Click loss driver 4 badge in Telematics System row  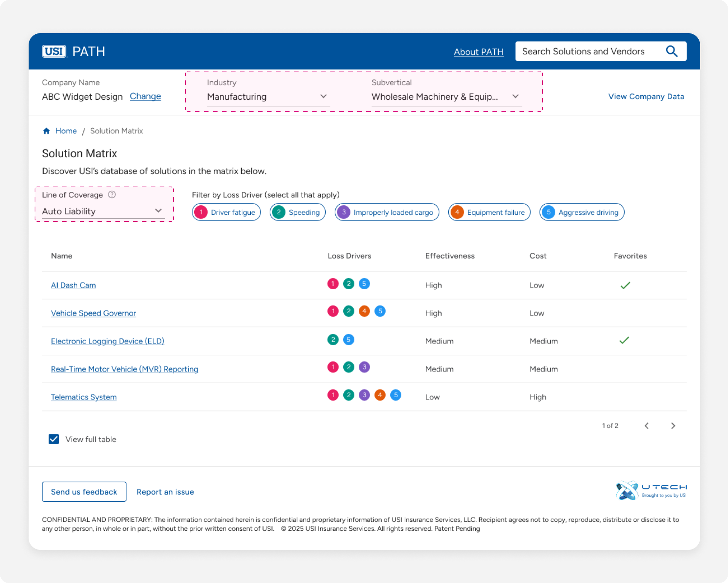pyautogui.click(x=380, y=395)
